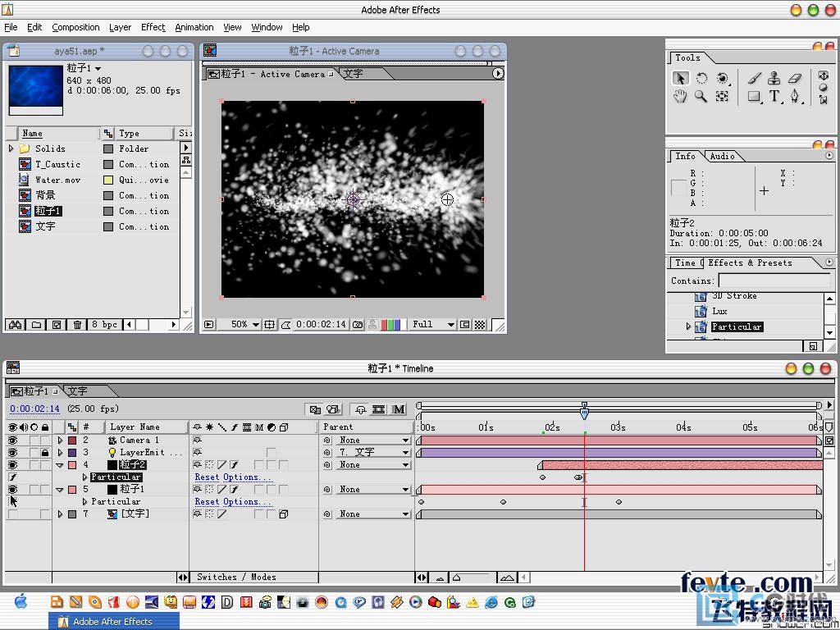Take a snapshot with the camera icon

pos(358,325)
